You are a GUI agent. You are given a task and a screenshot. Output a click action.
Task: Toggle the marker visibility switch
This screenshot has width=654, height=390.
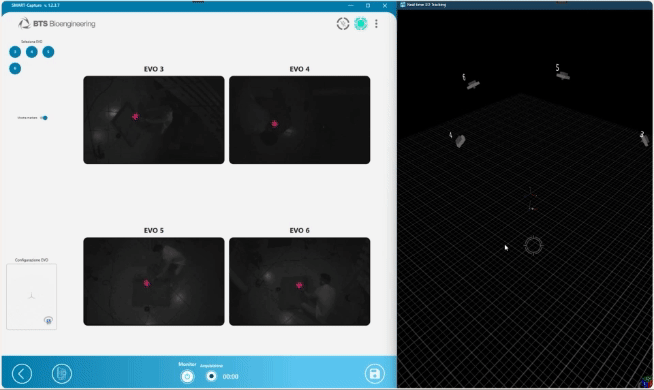click(44, 118)
